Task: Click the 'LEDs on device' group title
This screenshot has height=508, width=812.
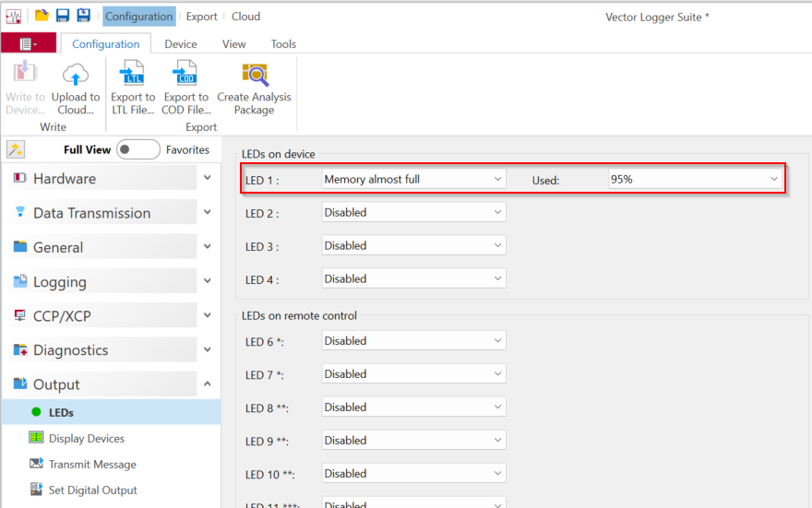Action: (x=278, y=154)
